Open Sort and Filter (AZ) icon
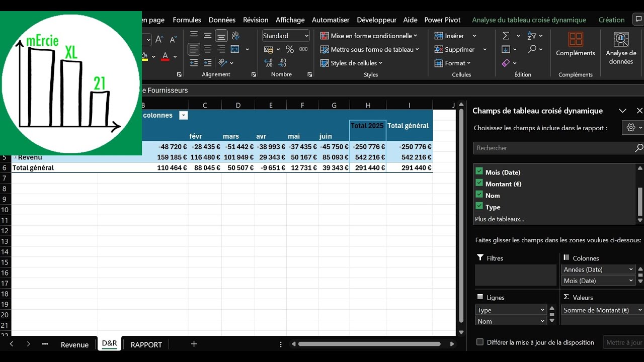 pyautogui.click(x=532, y=36)
